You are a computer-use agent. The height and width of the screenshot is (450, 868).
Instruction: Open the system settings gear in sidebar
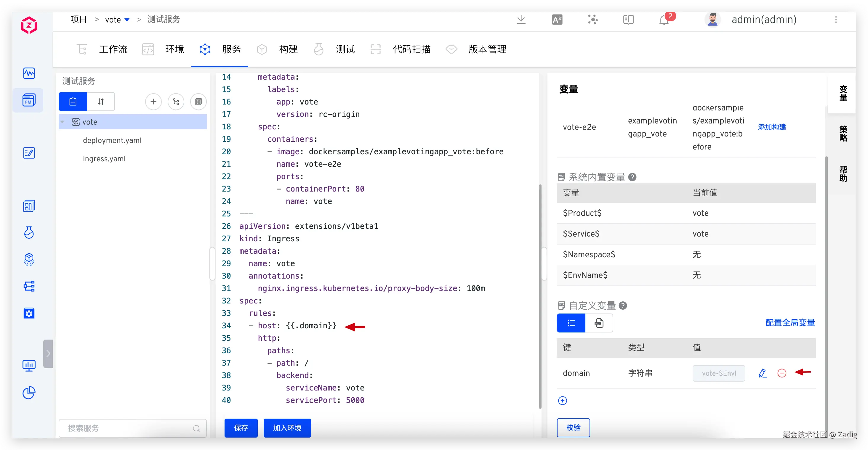click(x=29, y=314)
